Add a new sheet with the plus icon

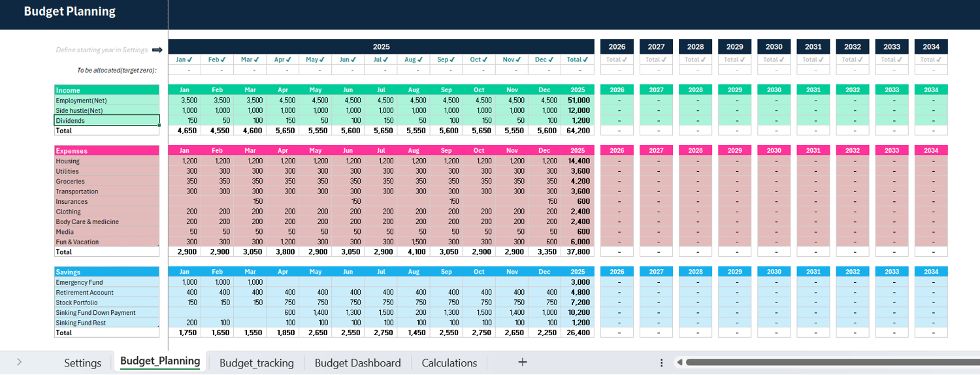pyautogui.click(x=522, y=362)
